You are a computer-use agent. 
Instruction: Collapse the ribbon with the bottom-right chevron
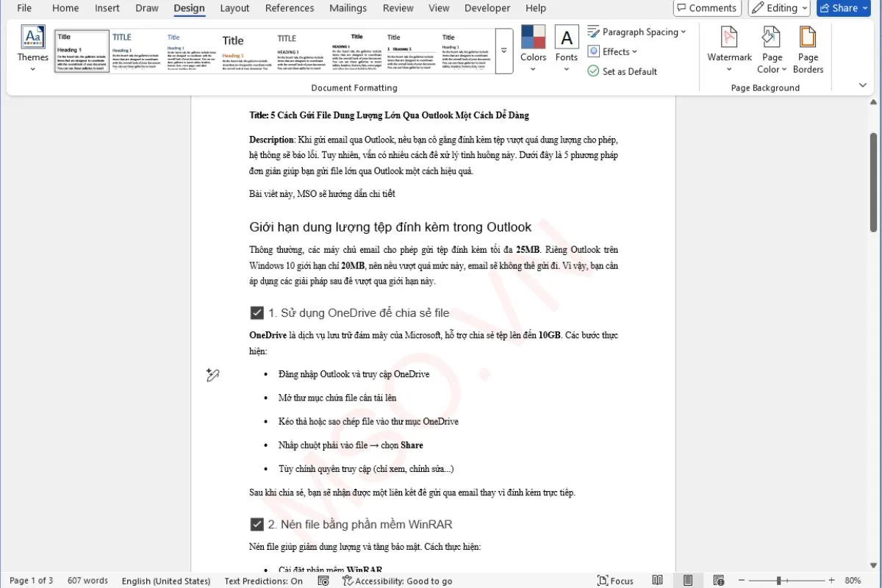[x=862, y=85]
